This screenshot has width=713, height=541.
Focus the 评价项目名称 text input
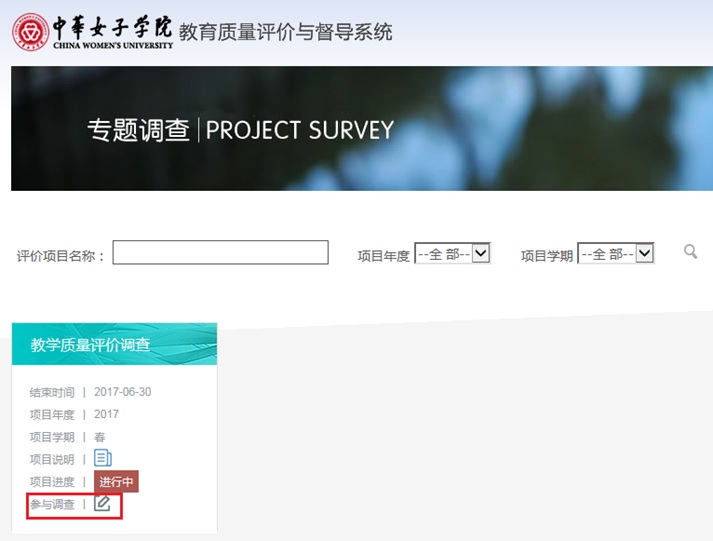(220, 253)
